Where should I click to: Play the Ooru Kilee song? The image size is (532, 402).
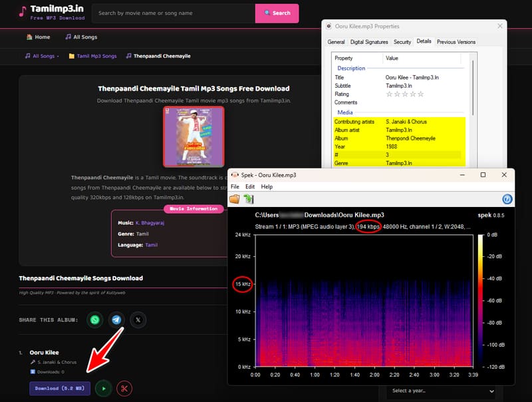104,389
